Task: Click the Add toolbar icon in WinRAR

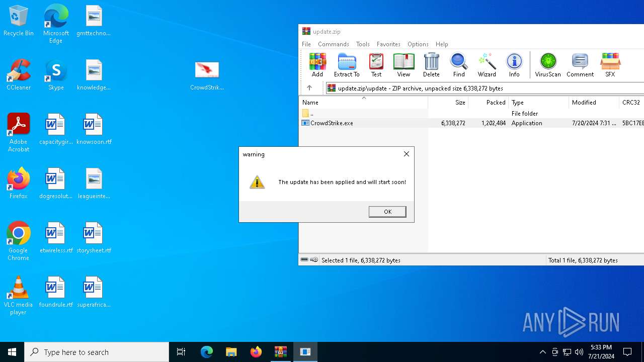Action: click(317, 65)
